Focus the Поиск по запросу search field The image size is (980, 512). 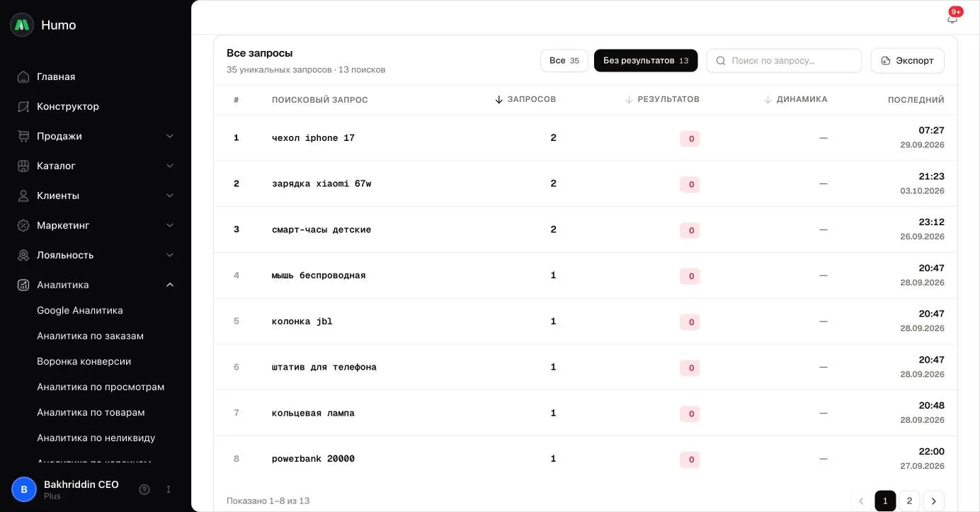(x=784, y=61)
